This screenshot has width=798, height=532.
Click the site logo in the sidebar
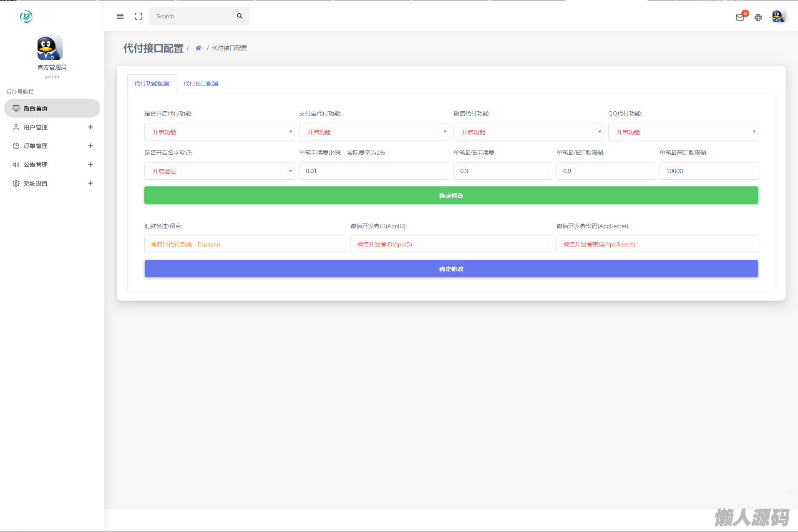click(x=26, y=17)
